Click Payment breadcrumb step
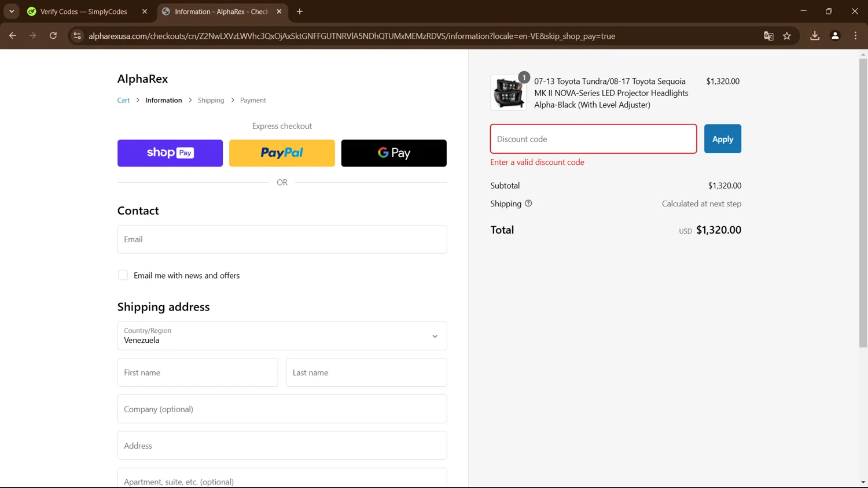This screenshot has width=868, height=488. [x=253, y=100]
